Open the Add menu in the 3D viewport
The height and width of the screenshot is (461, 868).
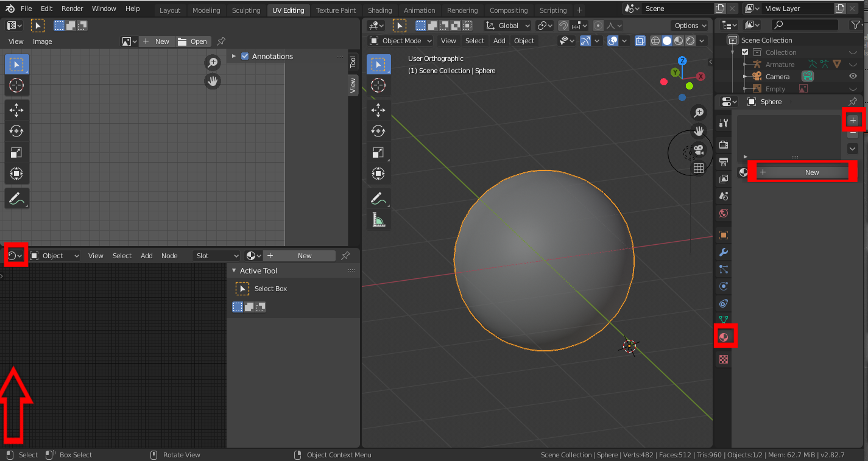[x=499, y=41]
